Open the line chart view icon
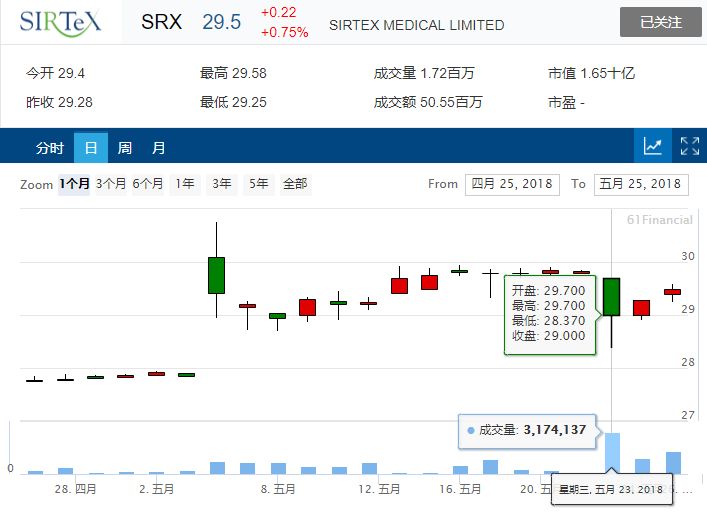The width and height of the screenshot is (707, 516). [652, 146]
